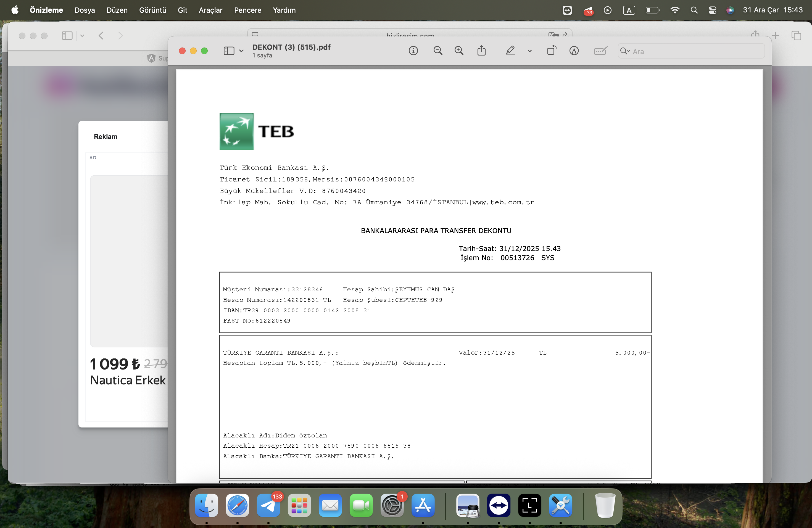Open System Settings from the Dock
The image size is (812, 528).
click(392, 505)
